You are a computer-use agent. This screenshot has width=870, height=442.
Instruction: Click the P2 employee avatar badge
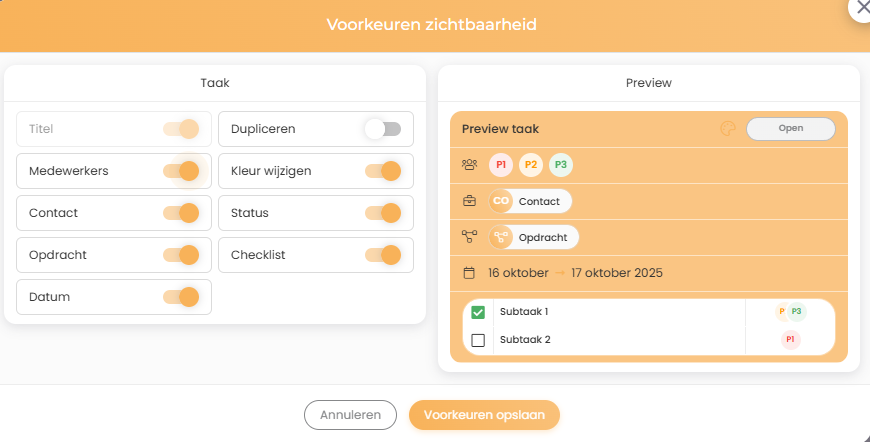tap(531, 165)
